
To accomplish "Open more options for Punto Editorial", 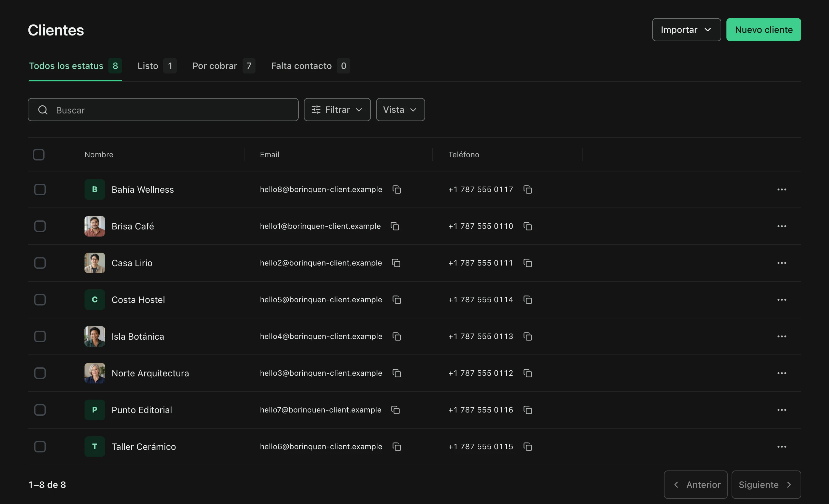I will 782,410.
